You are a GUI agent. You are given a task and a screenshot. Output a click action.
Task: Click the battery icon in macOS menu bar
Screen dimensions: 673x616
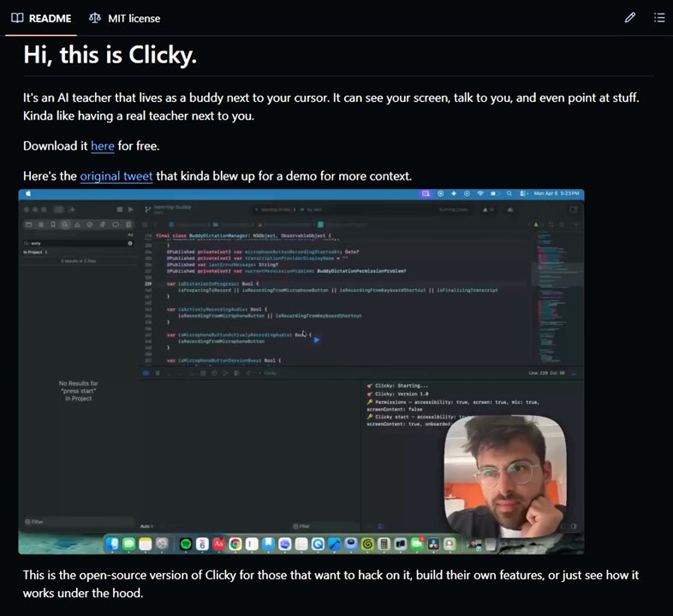(x=495, y=193)
